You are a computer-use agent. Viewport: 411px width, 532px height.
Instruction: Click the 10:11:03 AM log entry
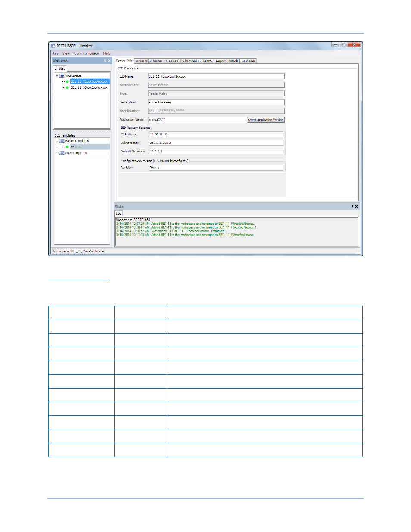[x=185, y=235]
